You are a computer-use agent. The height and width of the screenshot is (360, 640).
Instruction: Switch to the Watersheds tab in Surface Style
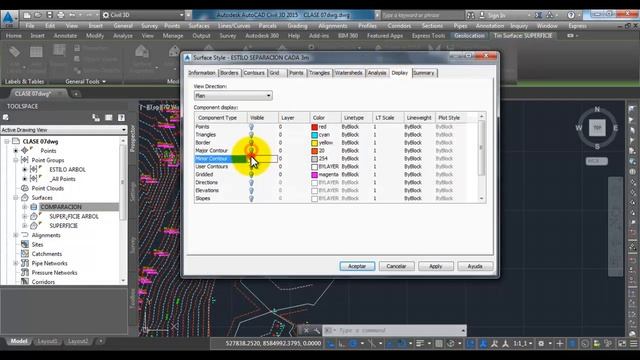[349, 73]
